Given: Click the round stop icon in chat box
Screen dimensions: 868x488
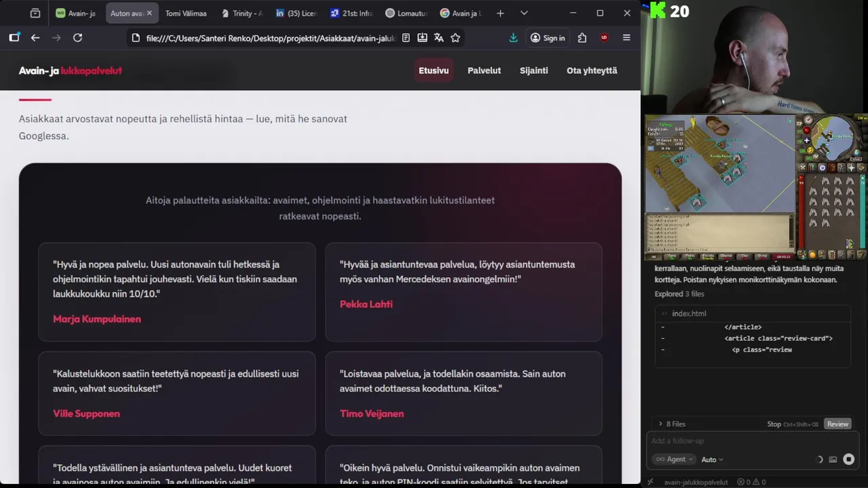Looking at the screenshot, I should pos(848,460).
